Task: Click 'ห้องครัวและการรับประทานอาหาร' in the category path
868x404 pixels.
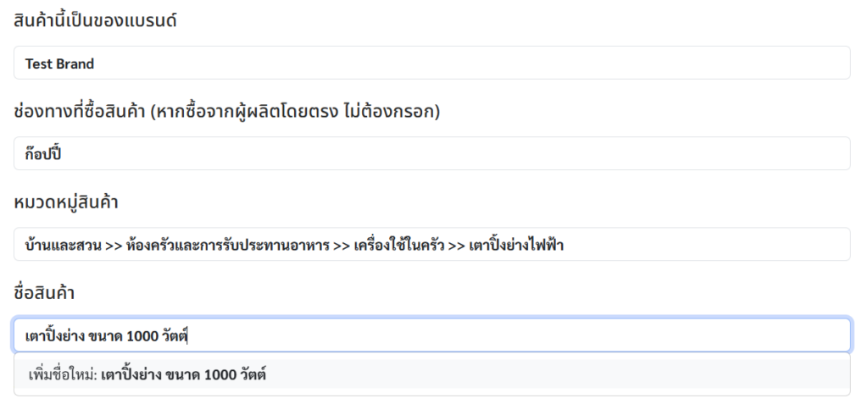Action: 227,246
